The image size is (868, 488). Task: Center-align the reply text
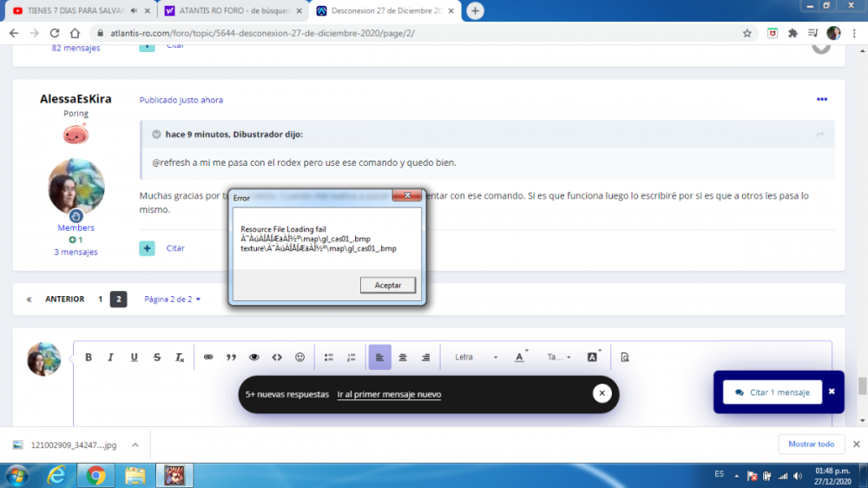coord(403,357)
